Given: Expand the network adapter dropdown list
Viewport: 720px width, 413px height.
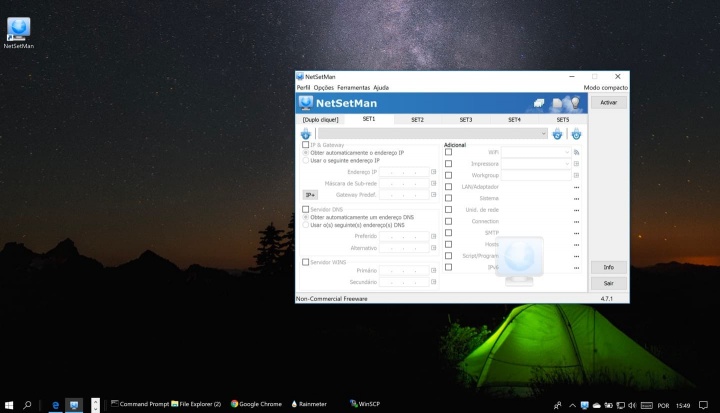Looking at the screenshot, I should pyautogui.click(x=543, y=133).
